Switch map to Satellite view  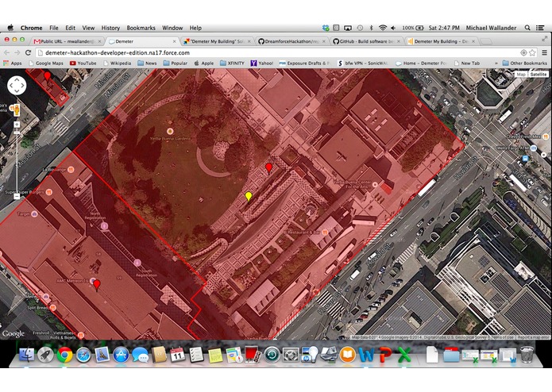(x=538, y=74)
